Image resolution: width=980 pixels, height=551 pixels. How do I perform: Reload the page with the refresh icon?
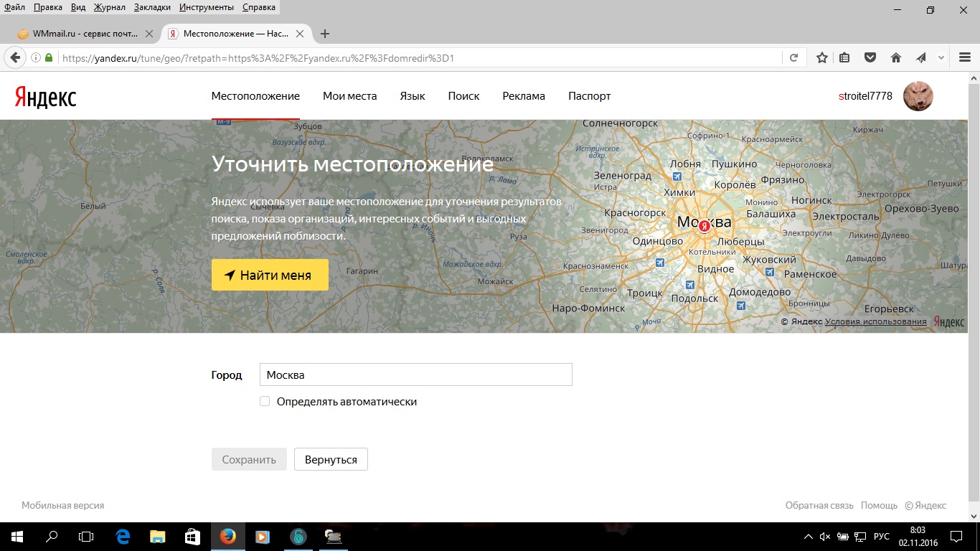(x=793, y=58)
